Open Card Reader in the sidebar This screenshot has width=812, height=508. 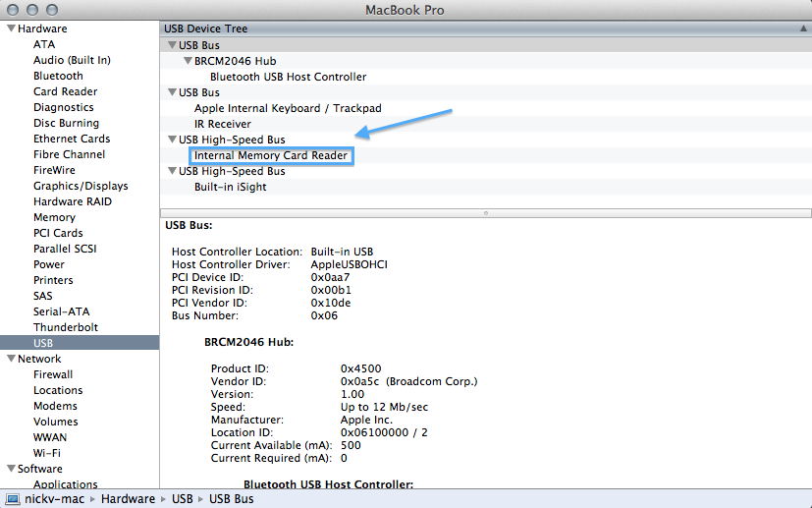pos(65,91)
